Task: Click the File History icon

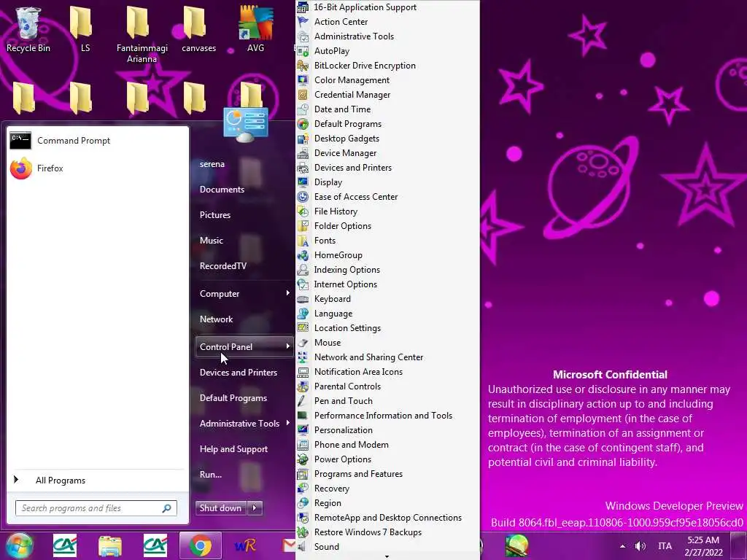Action: [x=303, y=211]
